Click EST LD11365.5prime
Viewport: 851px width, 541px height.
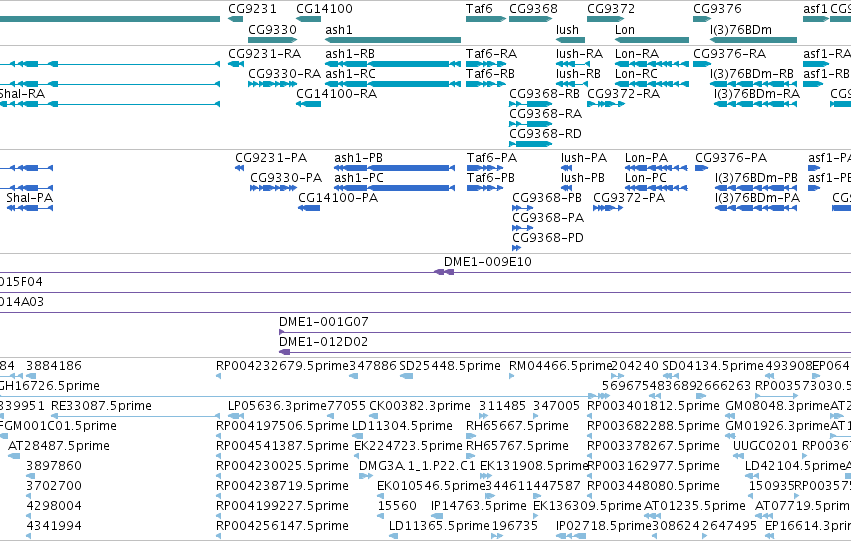point(439,526)
